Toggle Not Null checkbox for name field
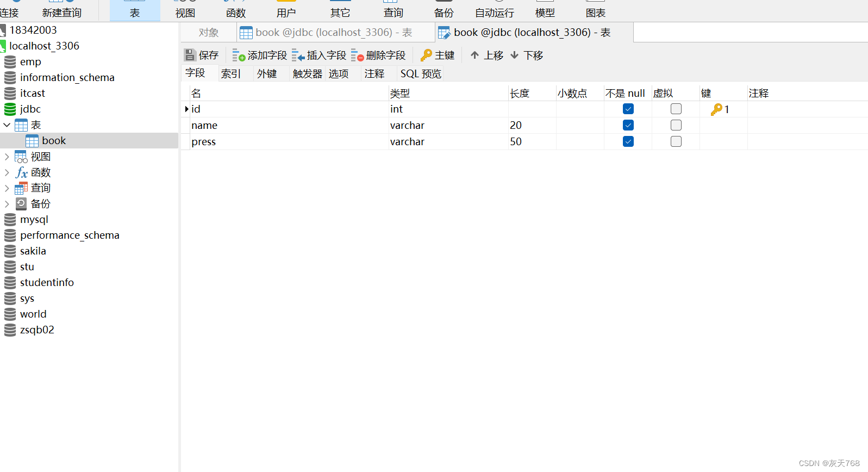 click(x=628, y=125)
